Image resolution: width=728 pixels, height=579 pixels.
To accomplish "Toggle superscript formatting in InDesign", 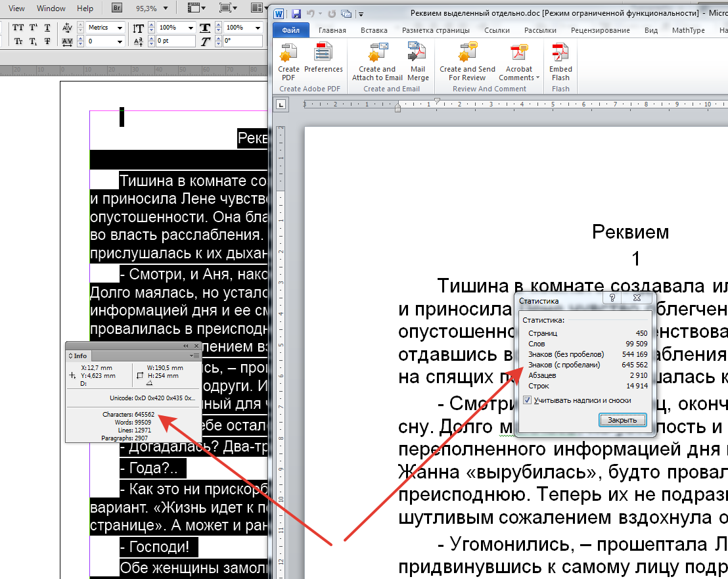I will pos(32,28).
